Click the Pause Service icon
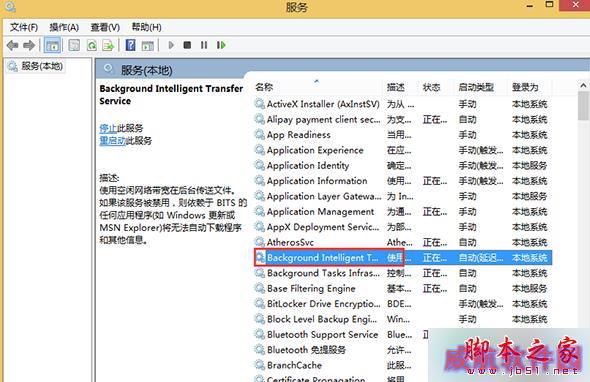590x382 pixels. pyautogui.click(x=204, y=45)
